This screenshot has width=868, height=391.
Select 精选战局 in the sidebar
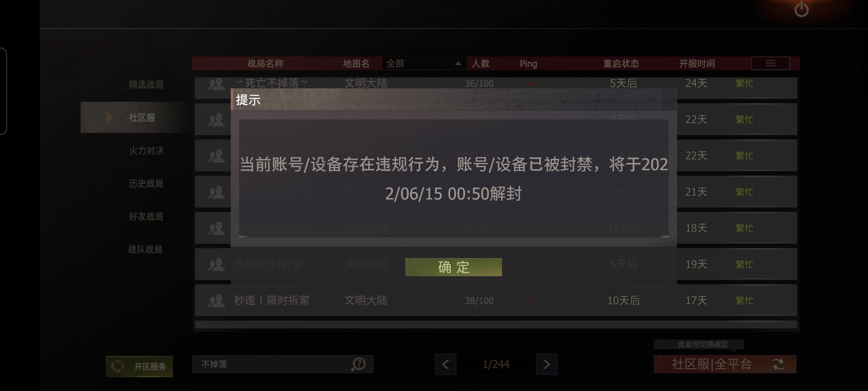pos(146,85)
